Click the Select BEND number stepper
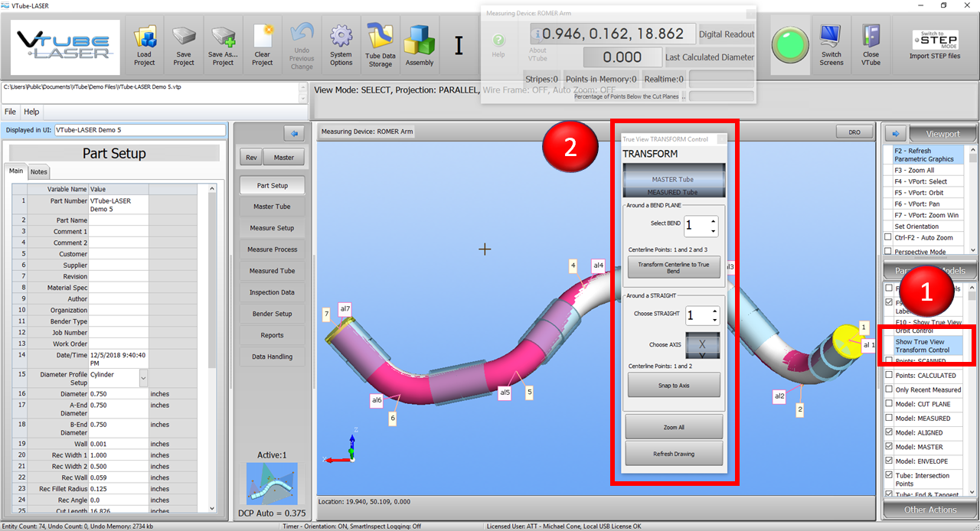 point(701,226)
